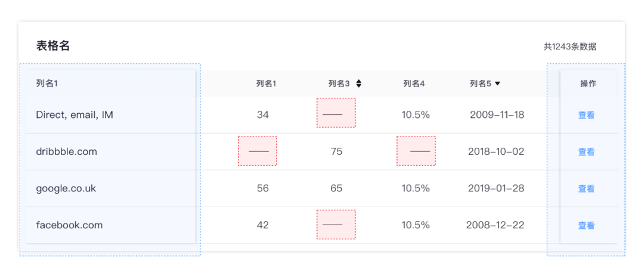
Task: Select the facebook.com cell
Action: click(x=69, y=225)
